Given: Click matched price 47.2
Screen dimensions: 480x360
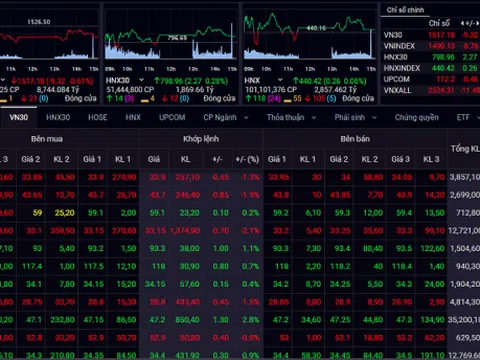Looking at the screenshot, I should pyautogui.click(x=157, y=320).
